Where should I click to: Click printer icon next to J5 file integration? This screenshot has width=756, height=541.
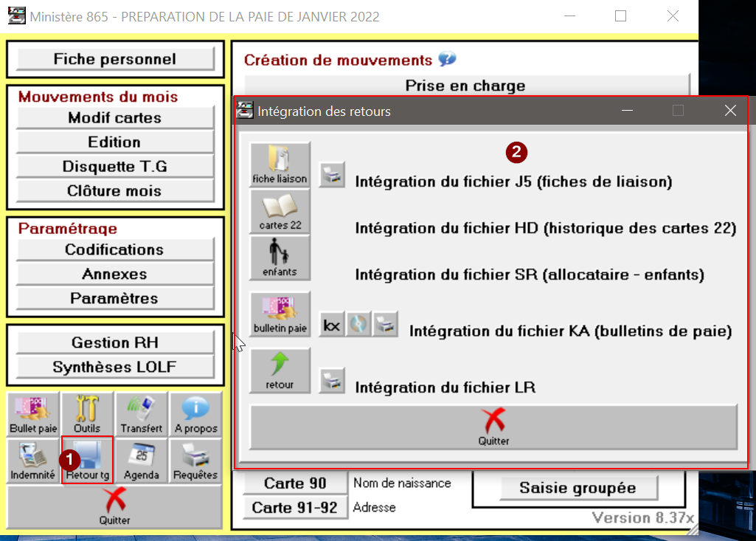coord(333,176)
